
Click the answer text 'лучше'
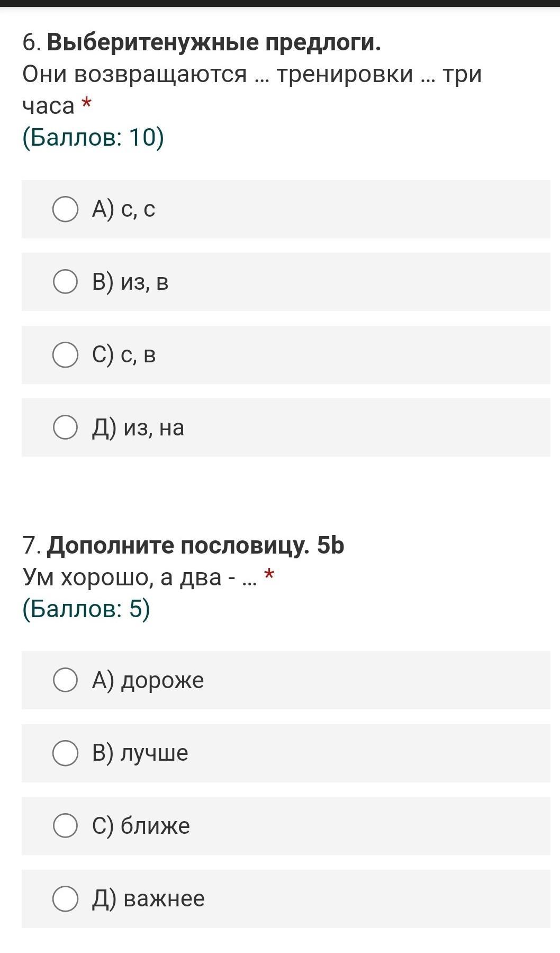click(x=153, y=753)
